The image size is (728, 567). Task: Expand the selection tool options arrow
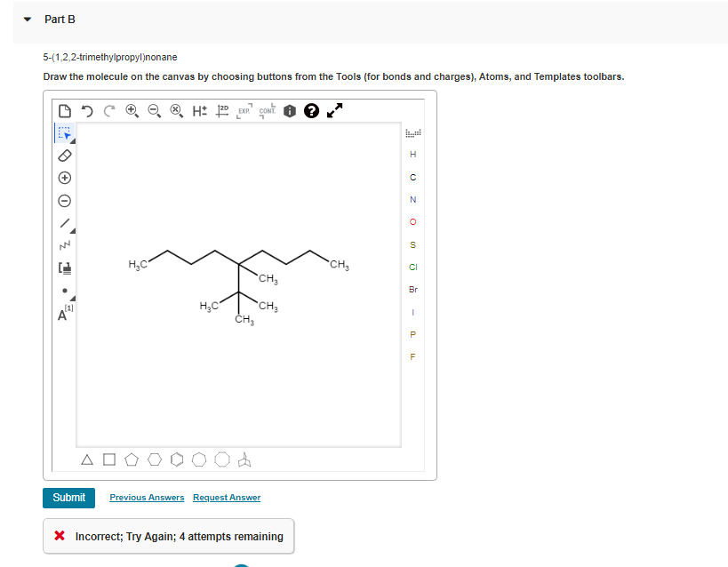[x=72, y=141]
